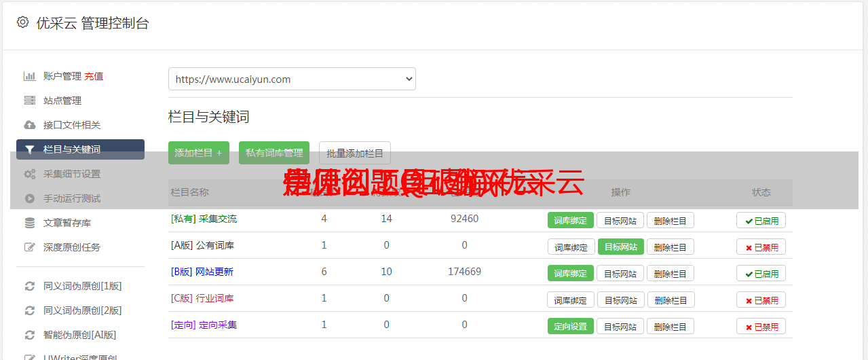The width and height of the screenshot is (868, 360).
Task: Click 词库绑定 for 网站更新 row
Action: click(571, 273)
